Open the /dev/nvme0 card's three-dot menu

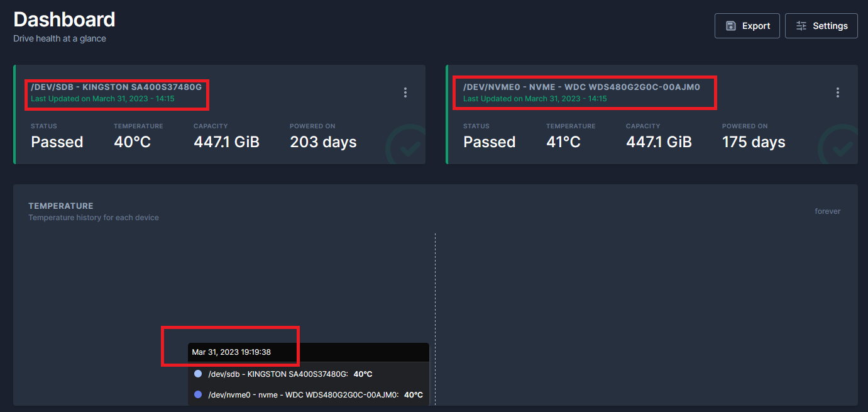pyautogui.click(x=838, y=92)
